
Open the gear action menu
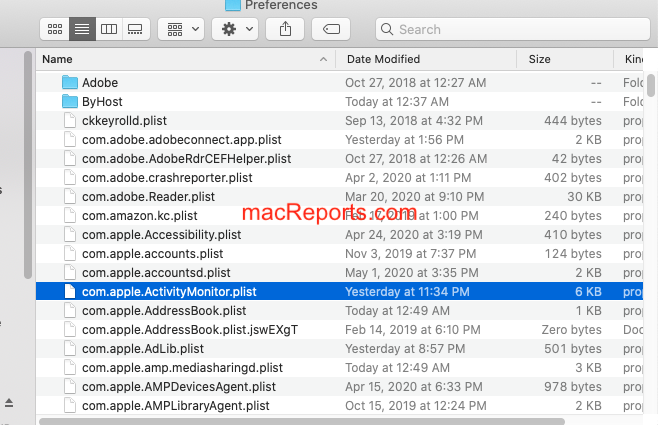(235, 29)
